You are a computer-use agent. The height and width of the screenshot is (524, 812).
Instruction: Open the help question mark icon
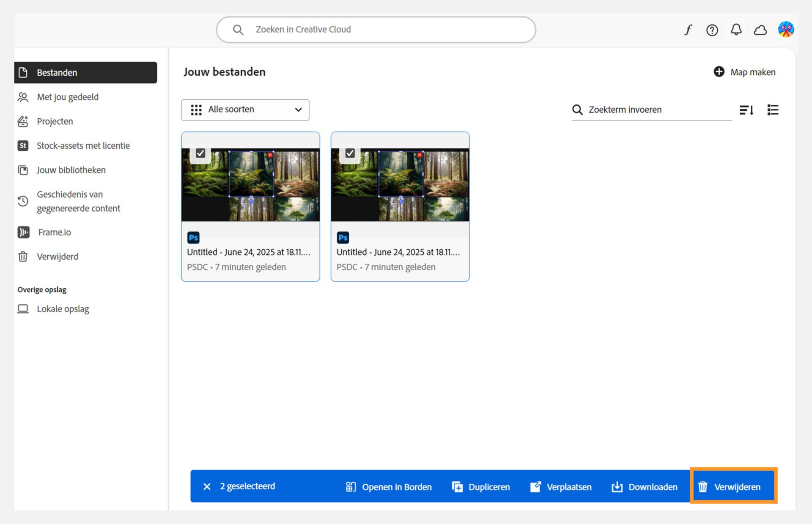coord(712,30)
